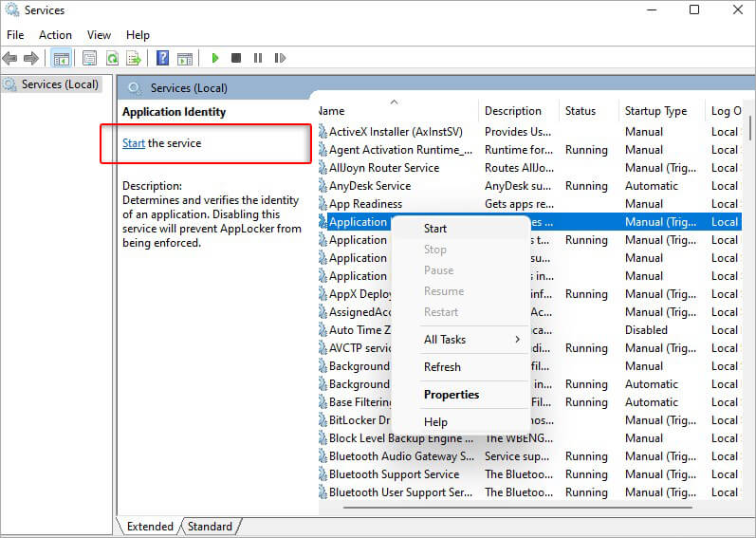Click 'Routes AllJo...' description cell
The height and width of the screenshot is (538, 756).
[519, 168]
